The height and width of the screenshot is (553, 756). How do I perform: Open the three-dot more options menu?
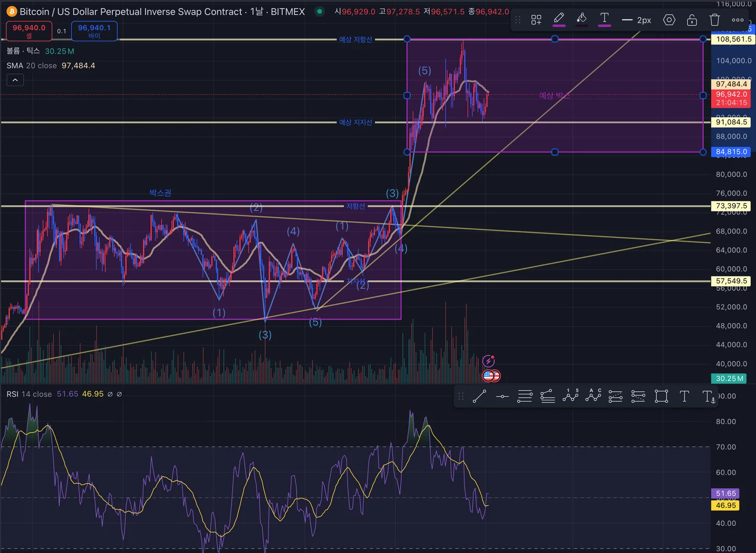(x=738, y=20)
